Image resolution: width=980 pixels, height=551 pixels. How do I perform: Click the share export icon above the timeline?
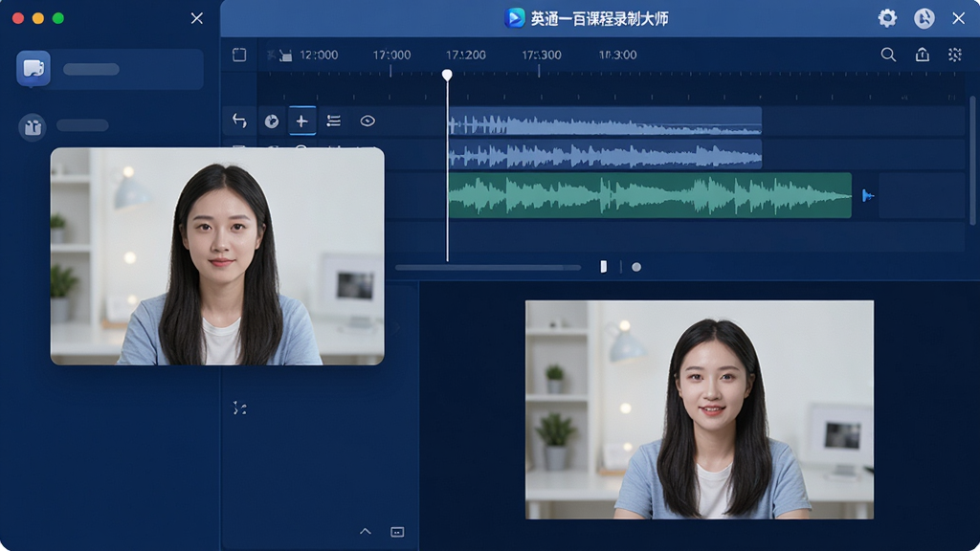(923, 55)
